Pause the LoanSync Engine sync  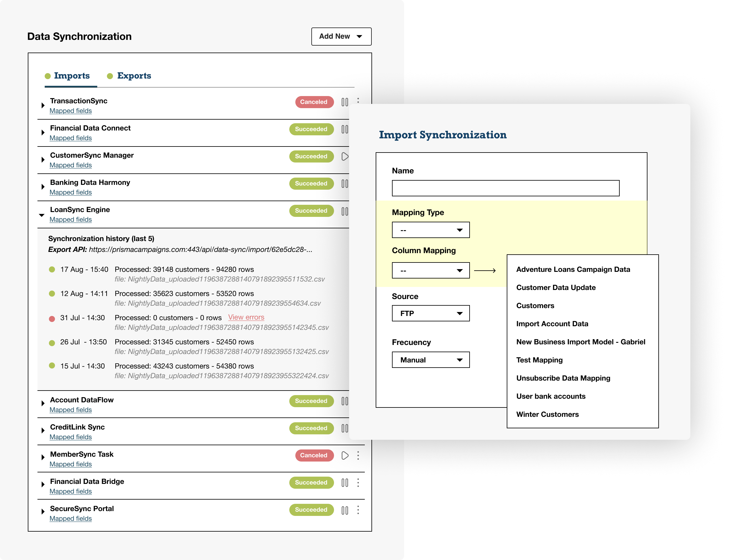tap(345, 211)
